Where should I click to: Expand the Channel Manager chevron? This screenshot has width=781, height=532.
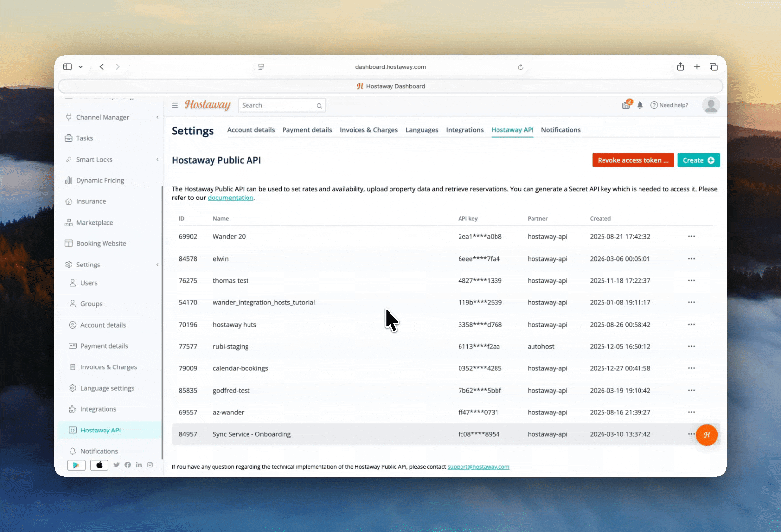coord(157,117)
